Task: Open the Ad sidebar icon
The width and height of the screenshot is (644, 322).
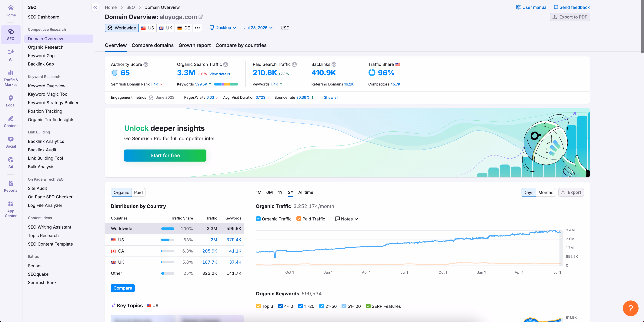Action: (x=11, y=163)
